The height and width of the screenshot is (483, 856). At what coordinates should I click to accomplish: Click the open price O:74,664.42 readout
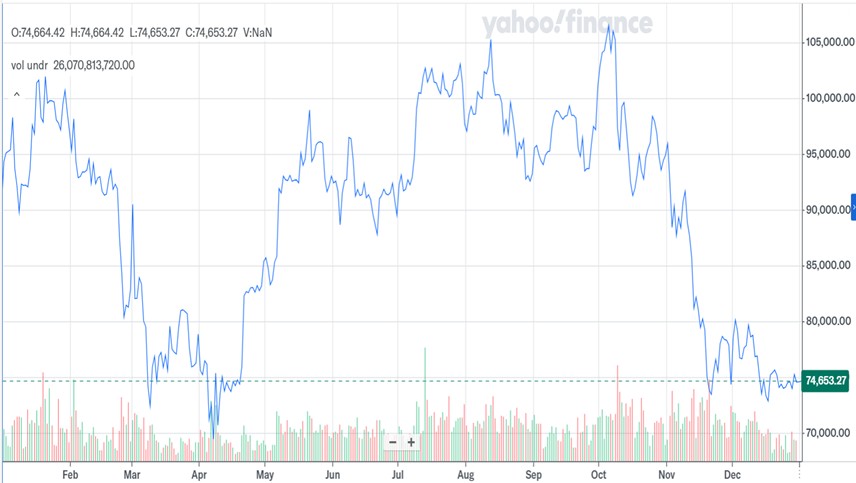(x=37, y=32)
